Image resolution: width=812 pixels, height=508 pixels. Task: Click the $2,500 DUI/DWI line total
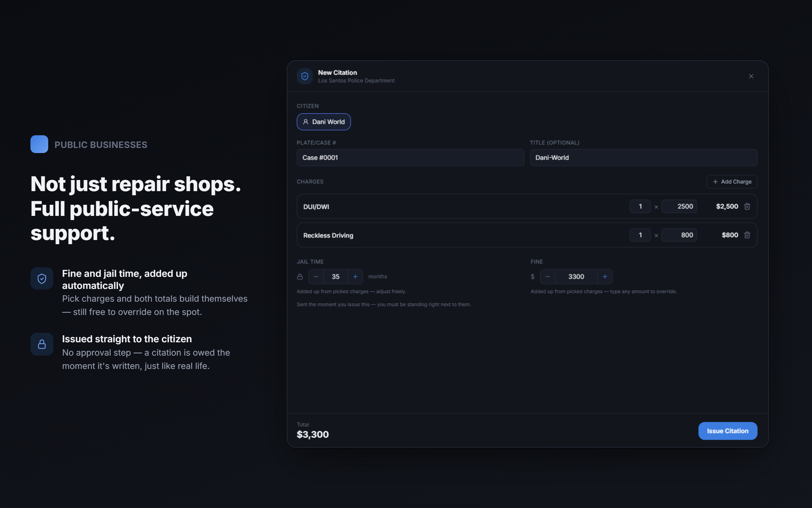(727, 206)
